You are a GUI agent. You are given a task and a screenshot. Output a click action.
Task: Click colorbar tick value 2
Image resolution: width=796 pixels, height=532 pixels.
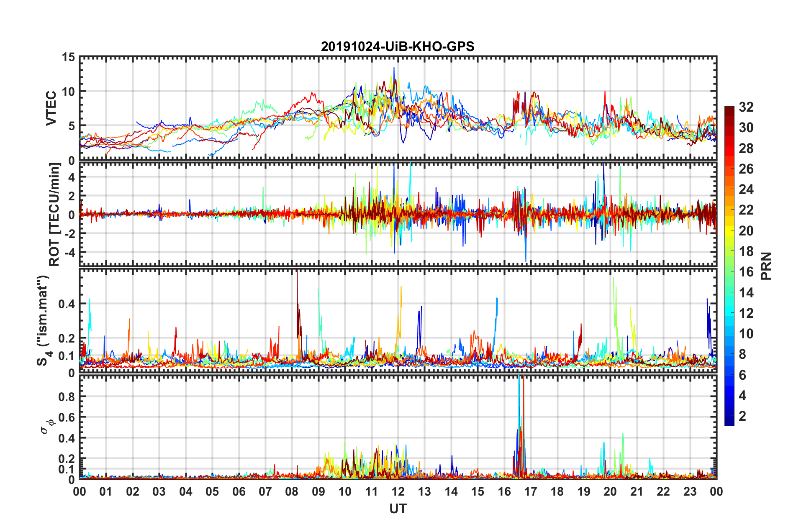pos(742,416)
